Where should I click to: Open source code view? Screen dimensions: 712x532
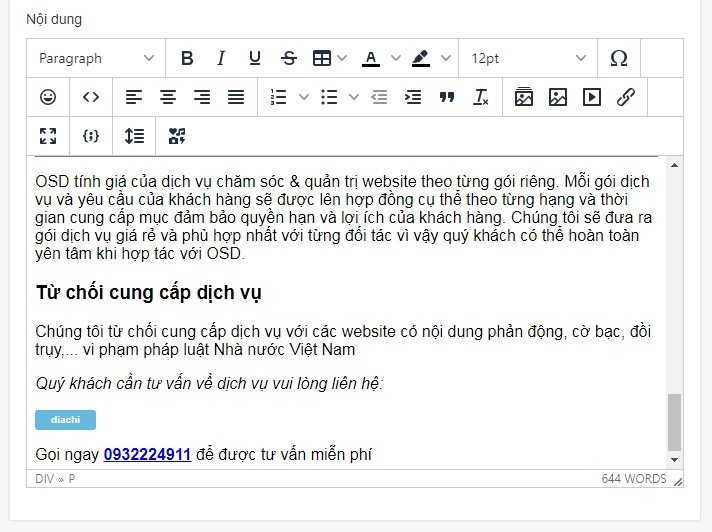tap(91, 97)
